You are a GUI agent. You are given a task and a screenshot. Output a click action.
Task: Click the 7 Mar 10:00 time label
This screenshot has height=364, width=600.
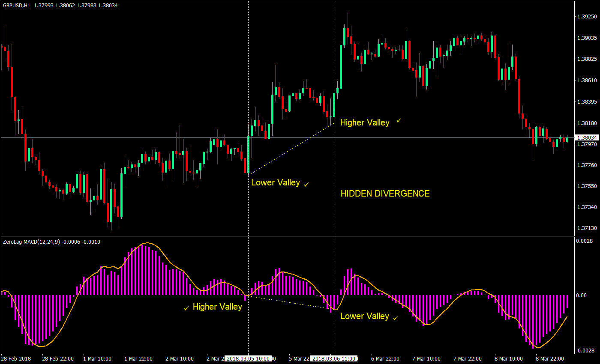(427, 359)
